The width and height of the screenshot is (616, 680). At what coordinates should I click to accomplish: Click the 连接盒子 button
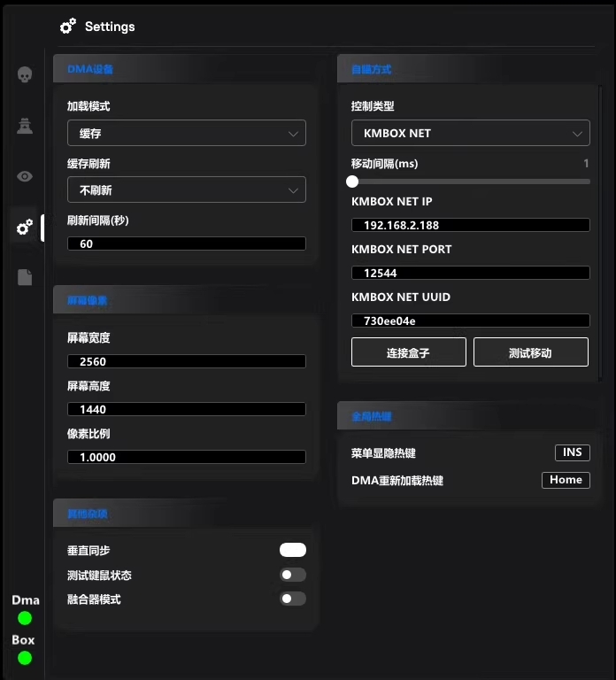[x=409, y=352]
